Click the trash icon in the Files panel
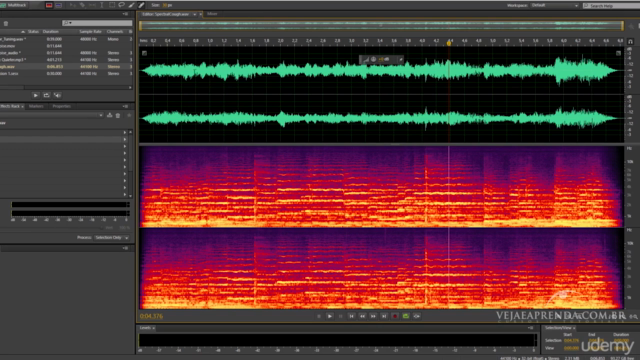 click(6, 23)
